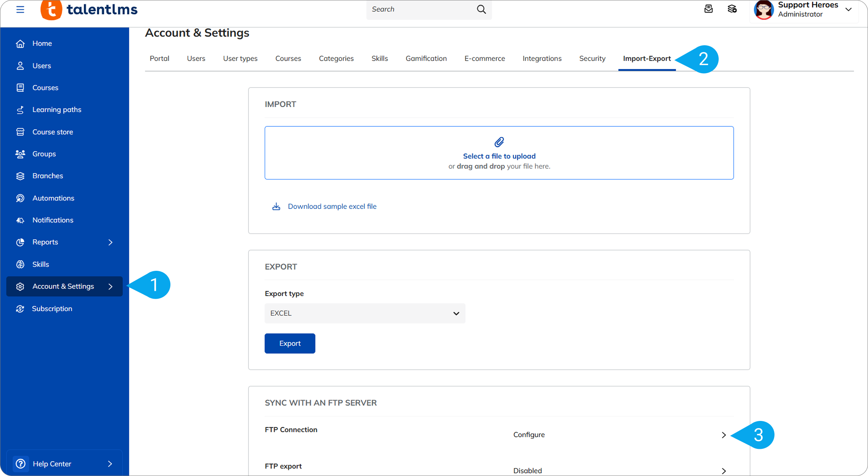
Task: Open the Support Heroes profile dropdown
Action: (x=848, y=10)
